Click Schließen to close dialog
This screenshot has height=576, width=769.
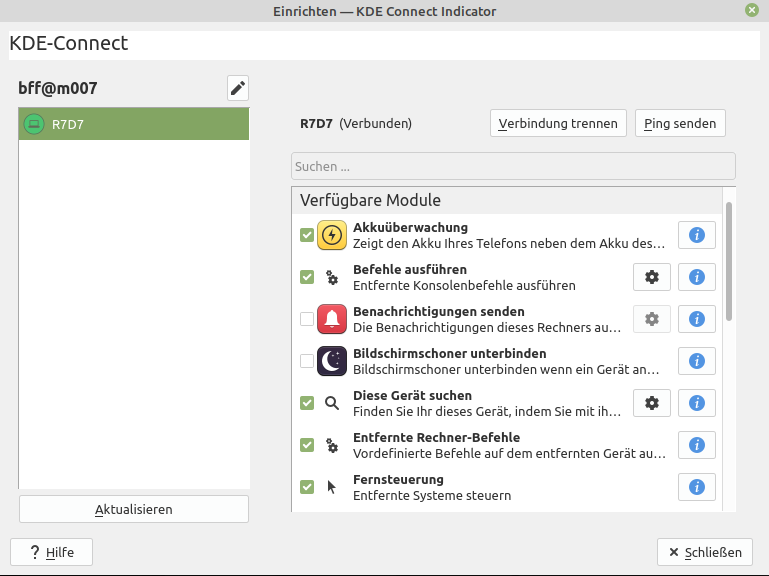[705, 552]
